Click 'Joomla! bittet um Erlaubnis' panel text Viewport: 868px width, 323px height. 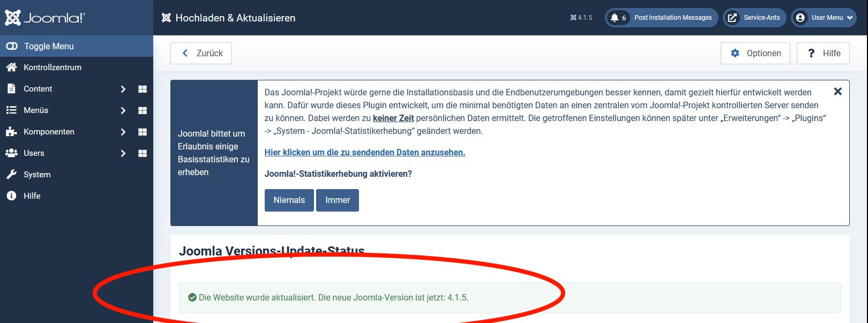(214, 153)
